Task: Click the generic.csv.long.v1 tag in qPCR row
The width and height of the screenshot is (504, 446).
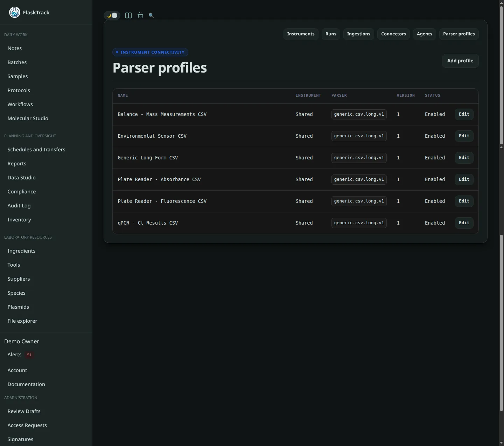Action: (x=359, y=223)
